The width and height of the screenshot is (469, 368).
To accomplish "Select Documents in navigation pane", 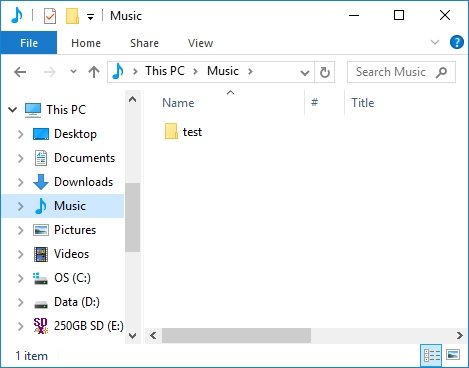I will tap(84, 158).
